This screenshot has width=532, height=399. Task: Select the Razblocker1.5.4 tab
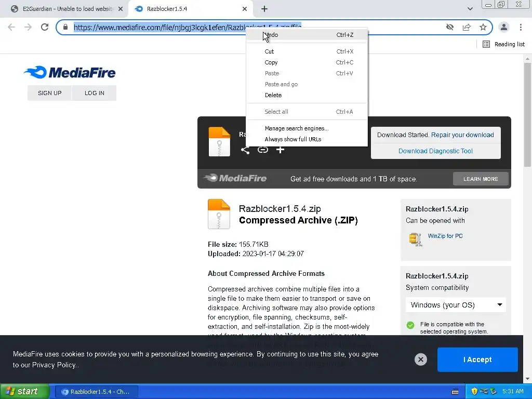click(190, 9)
